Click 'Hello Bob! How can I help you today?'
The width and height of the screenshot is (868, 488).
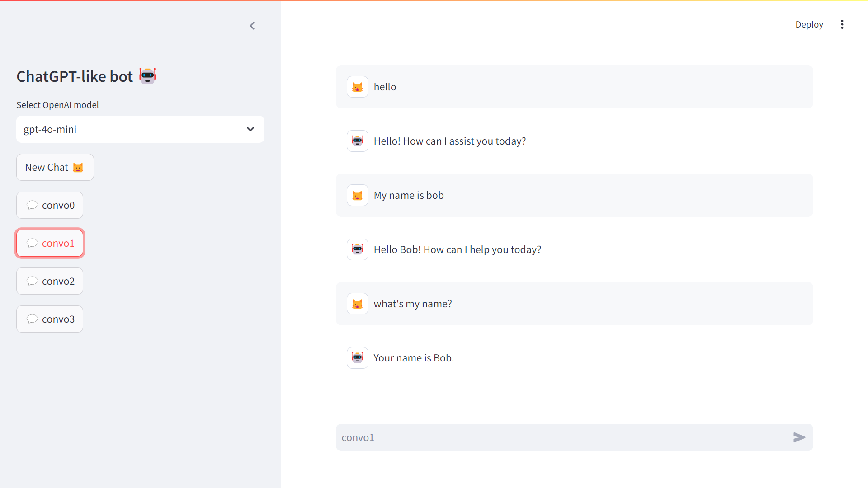point(458,249)
